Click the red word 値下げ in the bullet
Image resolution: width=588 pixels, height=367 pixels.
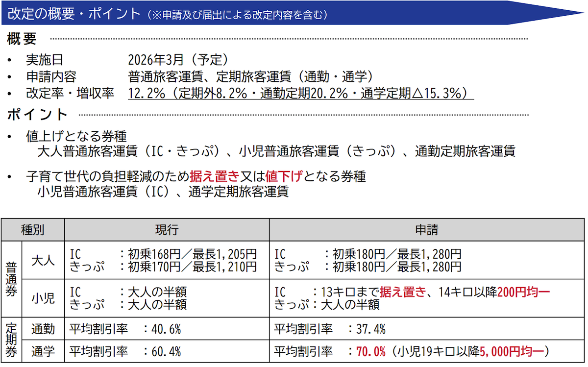284,176
